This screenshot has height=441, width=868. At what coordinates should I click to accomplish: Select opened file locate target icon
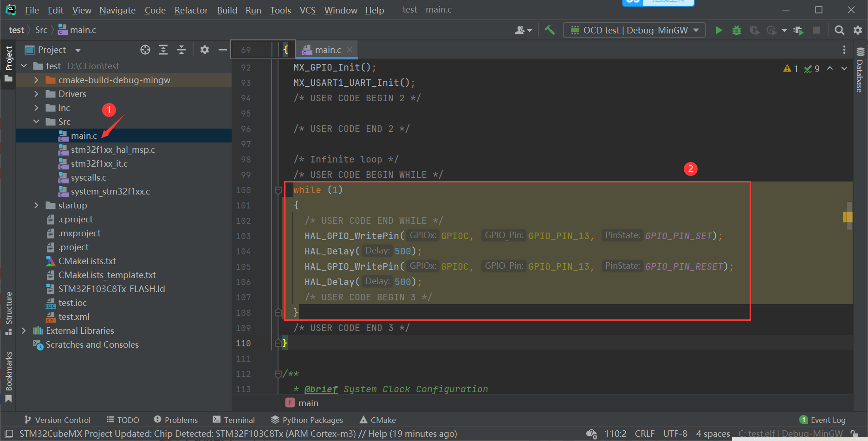point(145,50)
